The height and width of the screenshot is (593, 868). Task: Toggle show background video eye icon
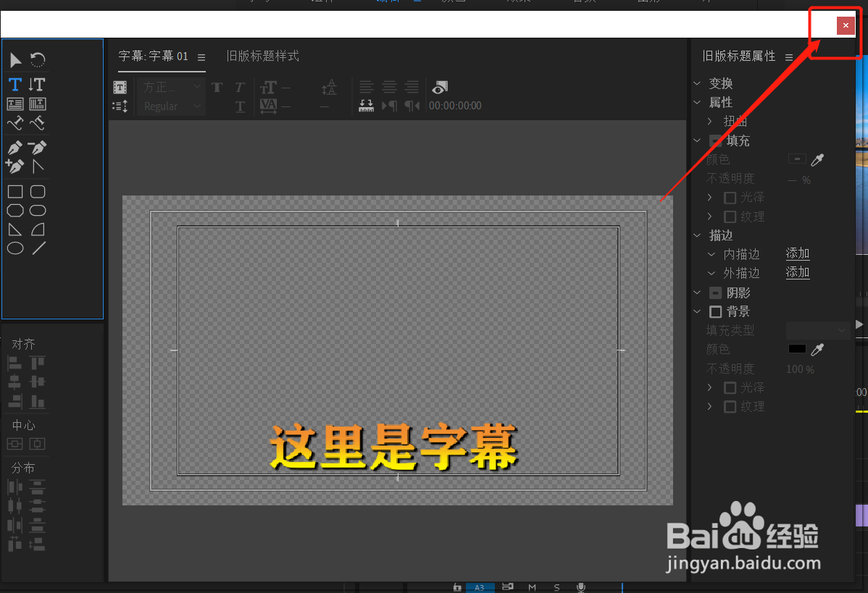(x=440, y=88)
